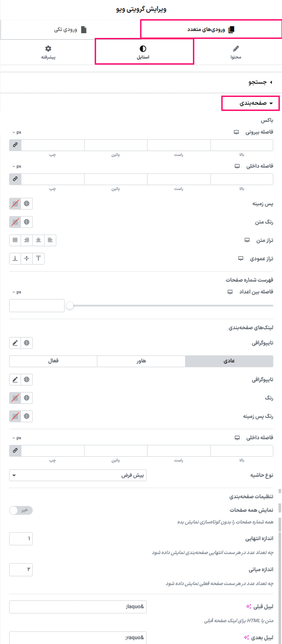Image resolution: width=282 pixels, height=644 pixels.
Task: Enable نمایش همه صفحات toggle
Action: coord(20,510)
